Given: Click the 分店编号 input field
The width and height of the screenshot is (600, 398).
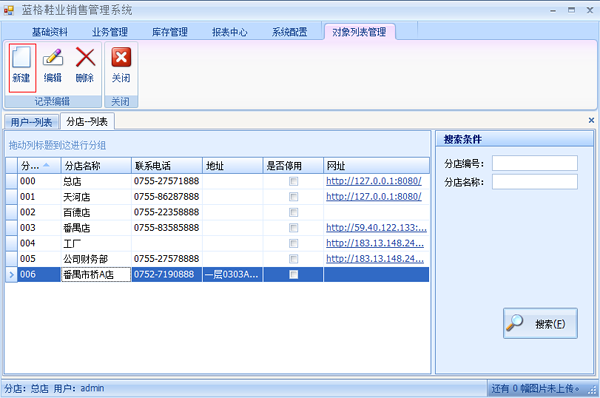Looking at the screenshot, I should [535, 163].
